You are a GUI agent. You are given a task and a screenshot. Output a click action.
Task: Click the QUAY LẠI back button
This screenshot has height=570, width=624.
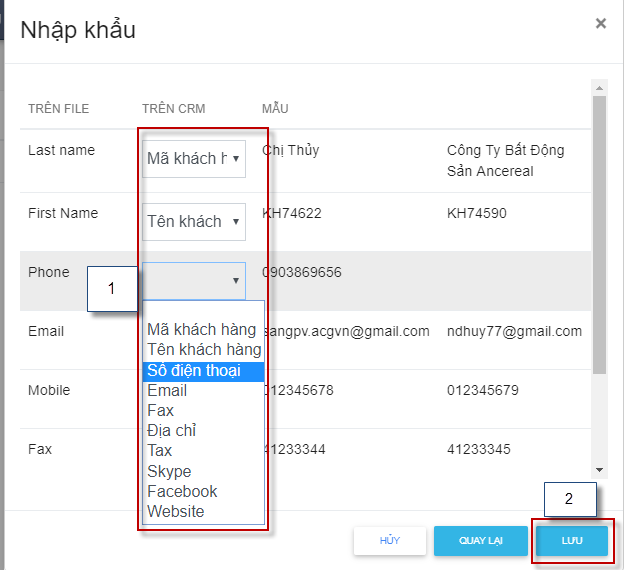pos(481,541)
